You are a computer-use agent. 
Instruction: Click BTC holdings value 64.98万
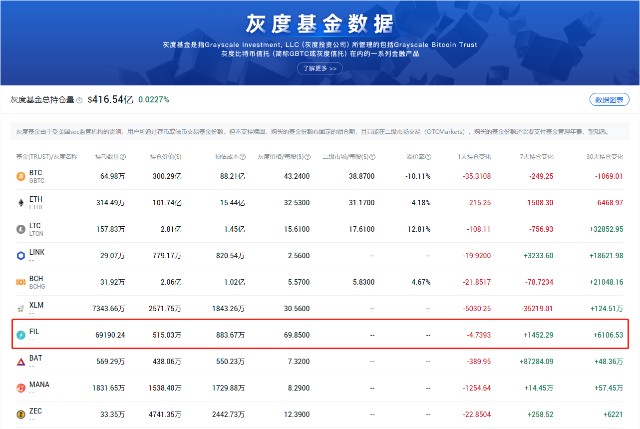[x=112, y=176]
